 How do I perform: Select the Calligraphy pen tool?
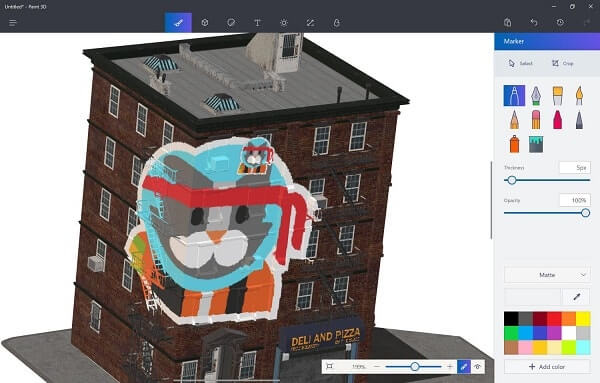[x=536, y=96]
